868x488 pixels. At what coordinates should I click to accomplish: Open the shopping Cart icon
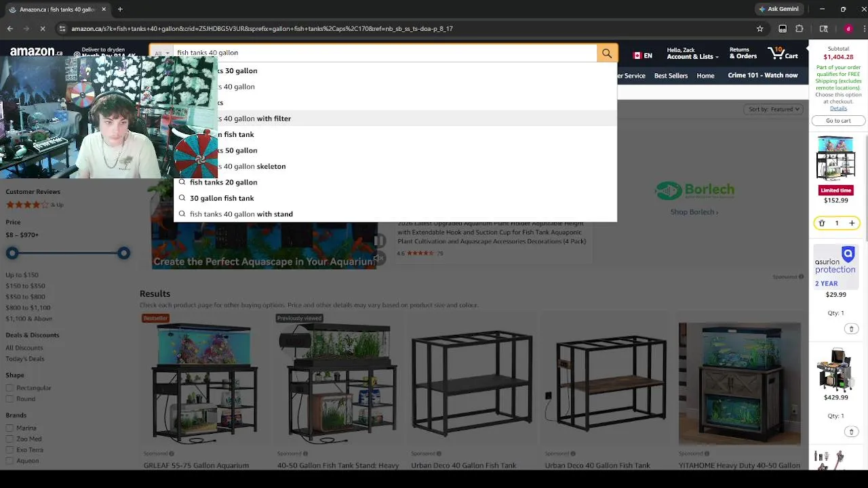[x=783, y=53]
